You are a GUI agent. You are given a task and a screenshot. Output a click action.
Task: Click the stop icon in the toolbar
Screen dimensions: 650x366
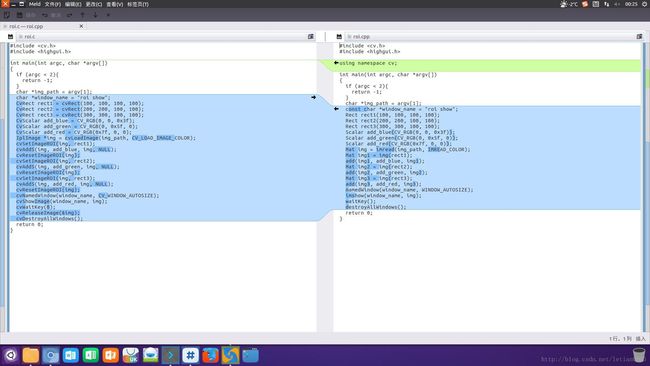(x=108, y=15)
